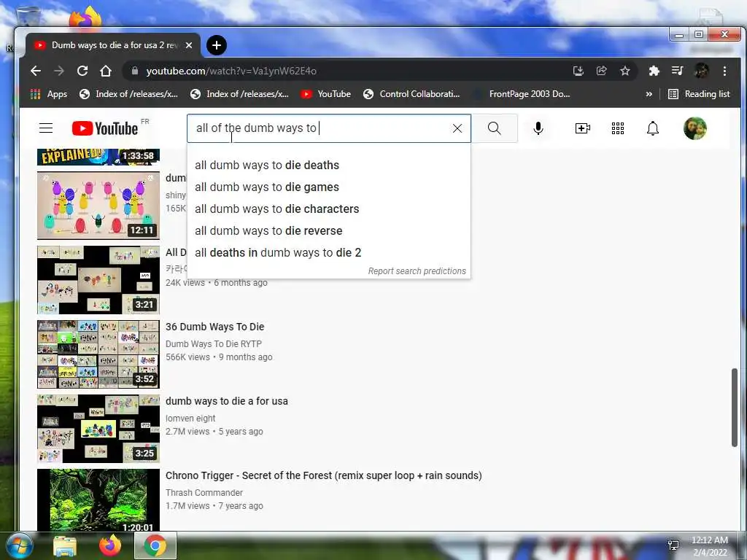Open the Apps bookmarks shortcut
The image size is (747, 560).
[x=49, y=94]
